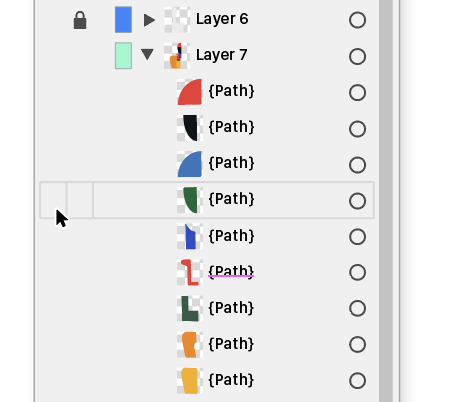Expand Layer 6 with the disclosure triangle
Screen dimensions: 452x402
tap(149, 20)
